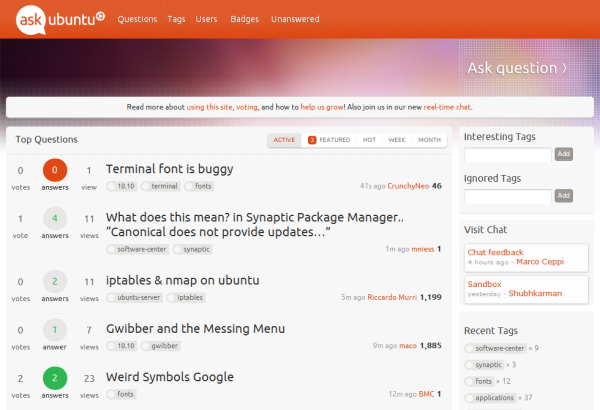
Task: Focus the Ignored Tags input field
Action: pos(507,196)
